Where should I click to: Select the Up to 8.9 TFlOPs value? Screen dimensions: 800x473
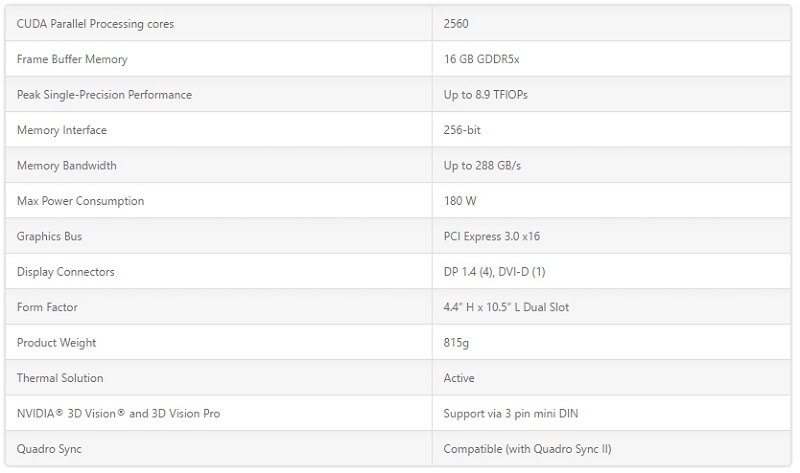pos(486,94)
